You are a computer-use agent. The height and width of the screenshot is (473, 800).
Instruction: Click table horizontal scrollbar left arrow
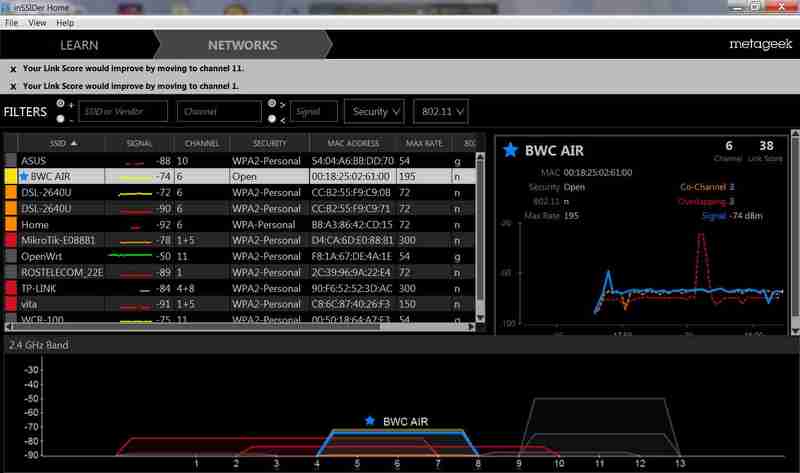tap(8, 327)
